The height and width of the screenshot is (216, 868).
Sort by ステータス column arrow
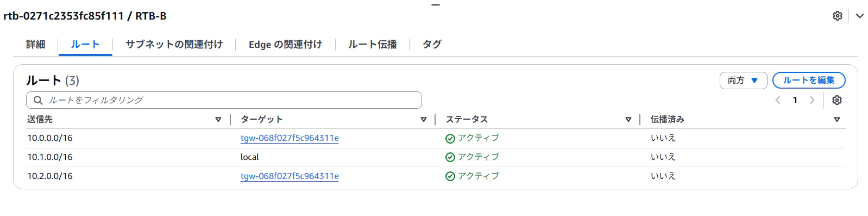point(628,120)
